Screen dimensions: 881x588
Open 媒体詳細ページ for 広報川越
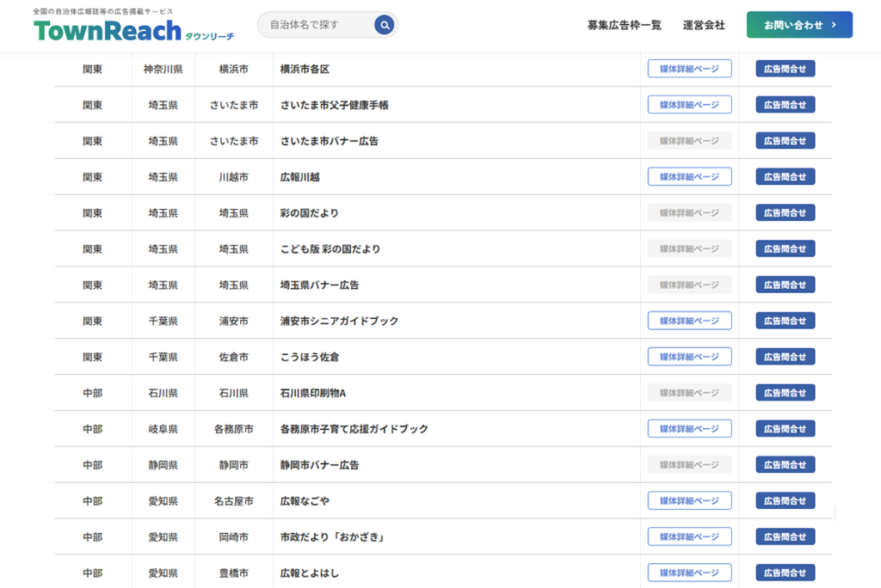(x=689, y=176)
